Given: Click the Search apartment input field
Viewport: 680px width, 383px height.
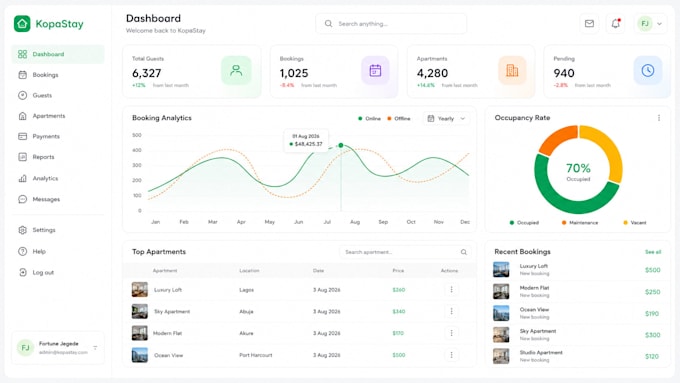Looking at the screenshot, I should click(x=405, y=252).
